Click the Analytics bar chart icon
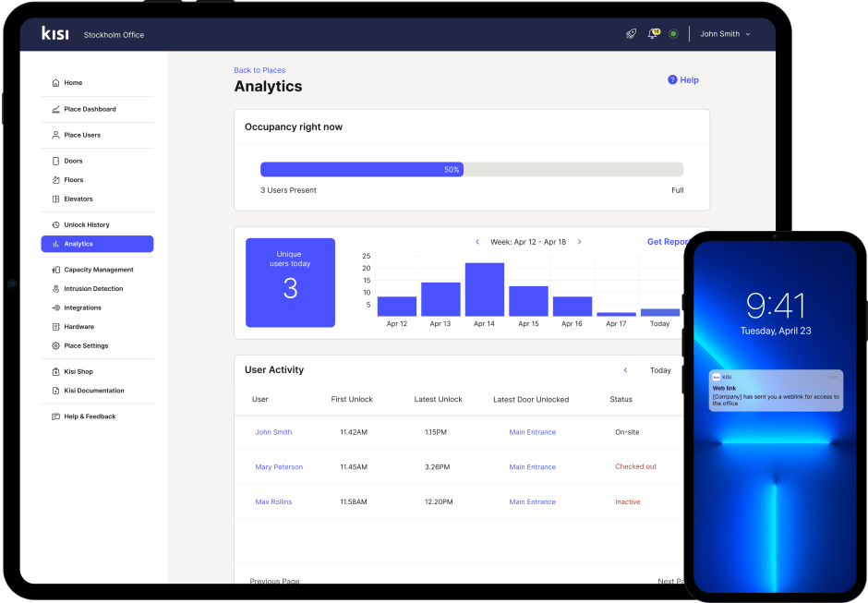 coord(55,244)
